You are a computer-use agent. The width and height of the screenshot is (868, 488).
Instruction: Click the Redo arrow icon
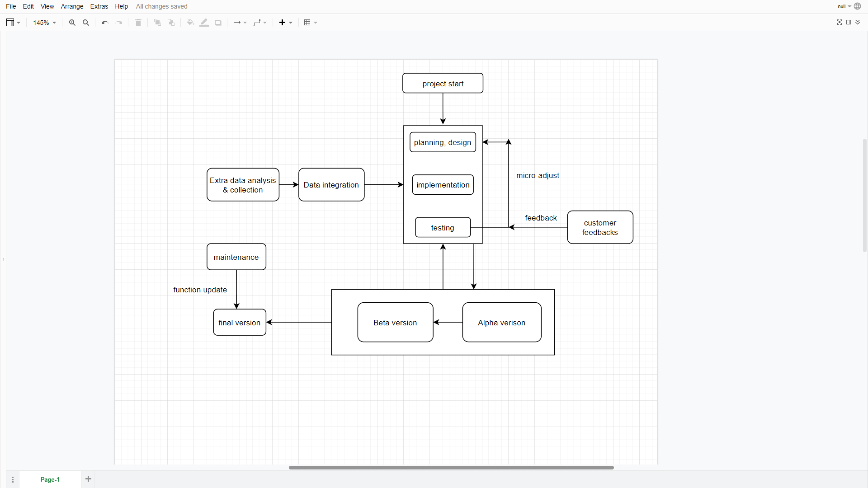coord(119,23)
